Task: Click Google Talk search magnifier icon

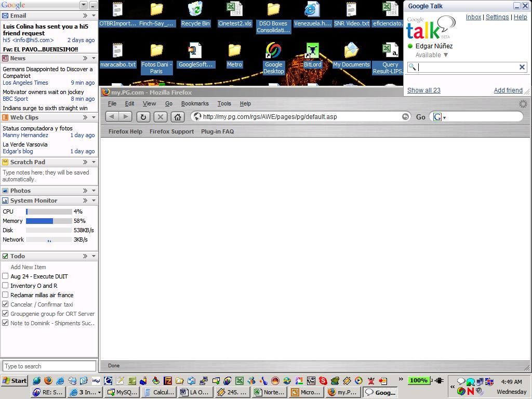Action: (x=412, y=67)
